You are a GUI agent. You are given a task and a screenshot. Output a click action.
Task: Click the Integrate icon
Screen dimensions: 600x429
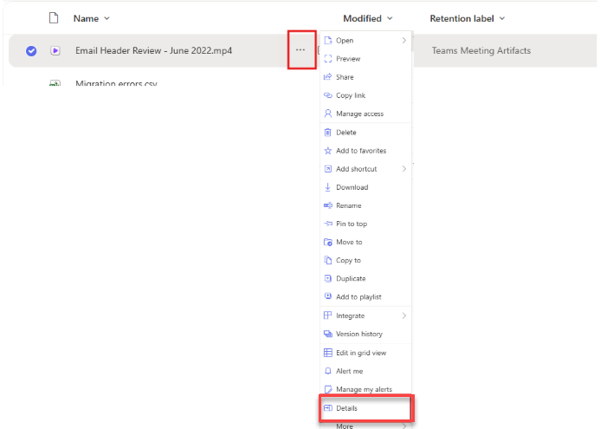(328, 316)
